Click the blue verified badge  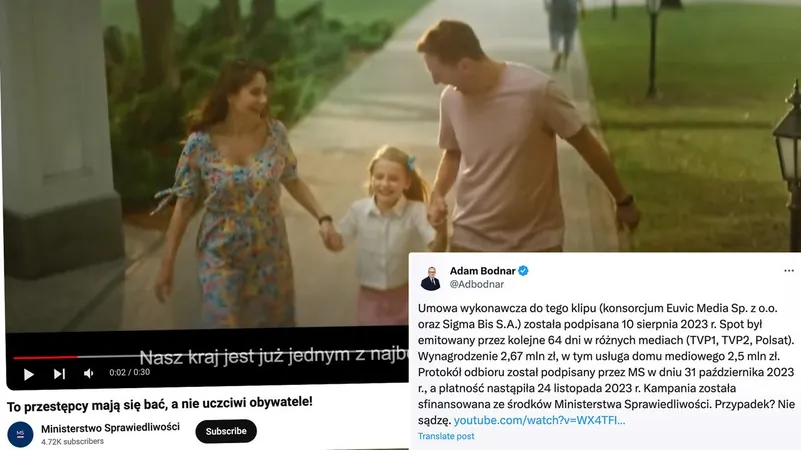[523, 271]
